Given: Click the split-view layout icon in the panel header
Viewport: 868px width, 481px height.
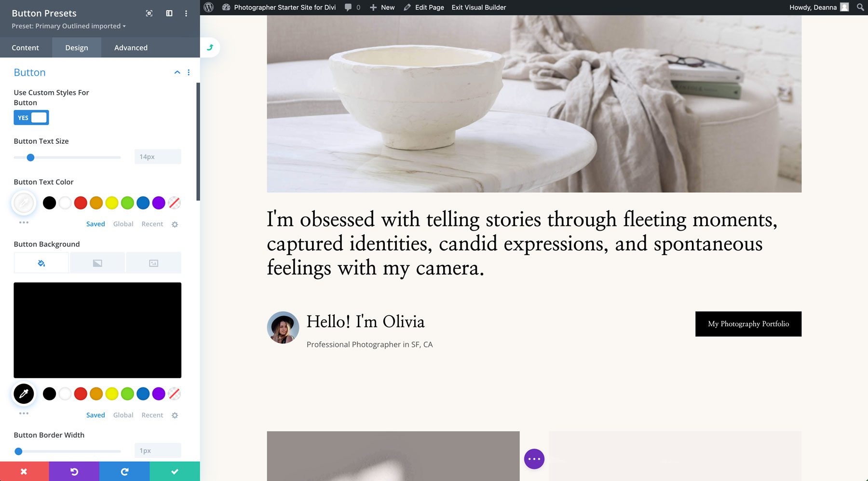Looking at the screenshot, I should [169, 13].
